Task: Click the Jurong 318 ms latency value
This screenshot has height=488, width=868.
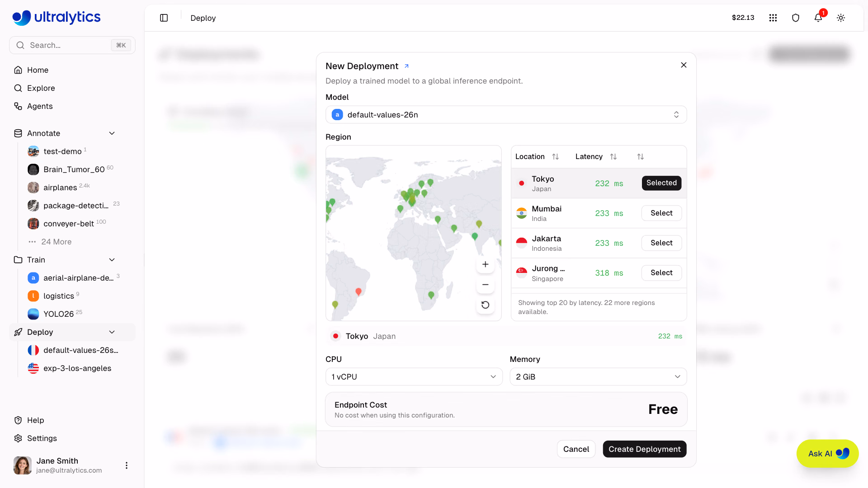Action: [609, 273]
